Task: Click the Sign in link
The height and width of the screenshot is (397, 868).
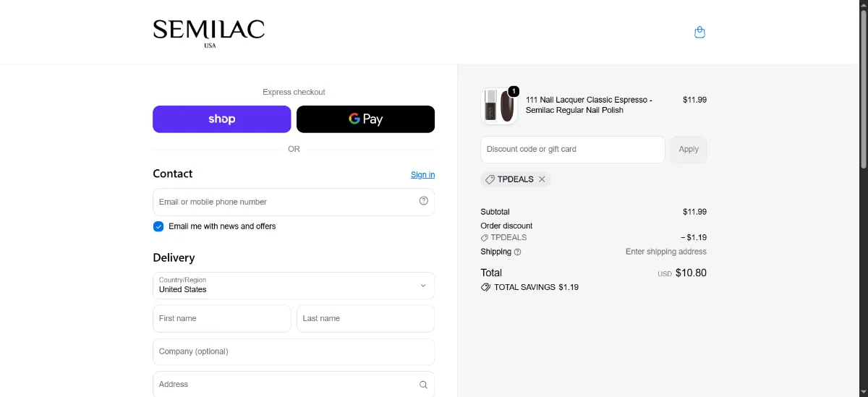Action: pyautogui.click(x=422, y=175)
